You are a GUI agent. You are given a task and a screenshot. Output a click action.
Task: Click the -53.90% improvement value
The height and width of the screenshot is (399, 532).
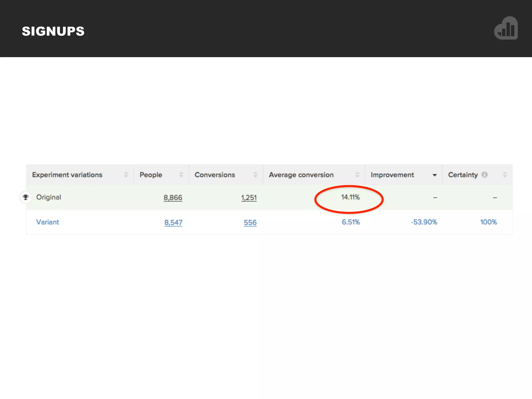tap(424, 222)
